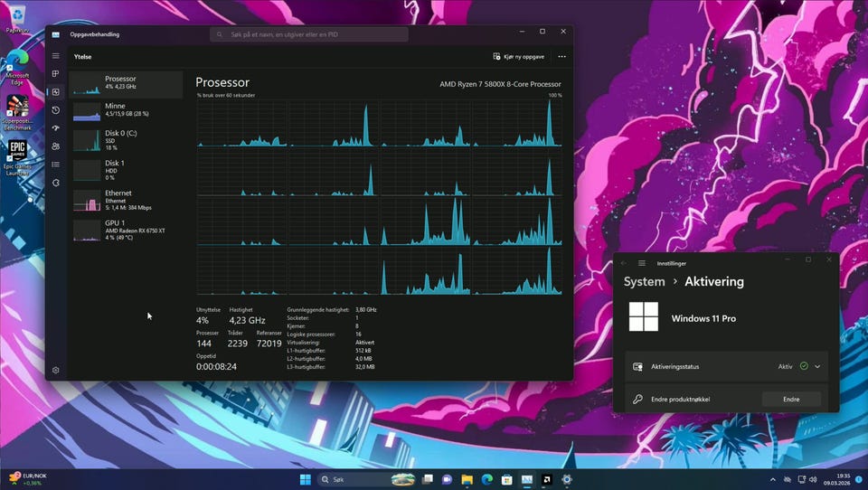This screenshot has width=868, height=490.
Task: Click the "% bruk over 60 sekunder" label
Action: coord(226,95)
